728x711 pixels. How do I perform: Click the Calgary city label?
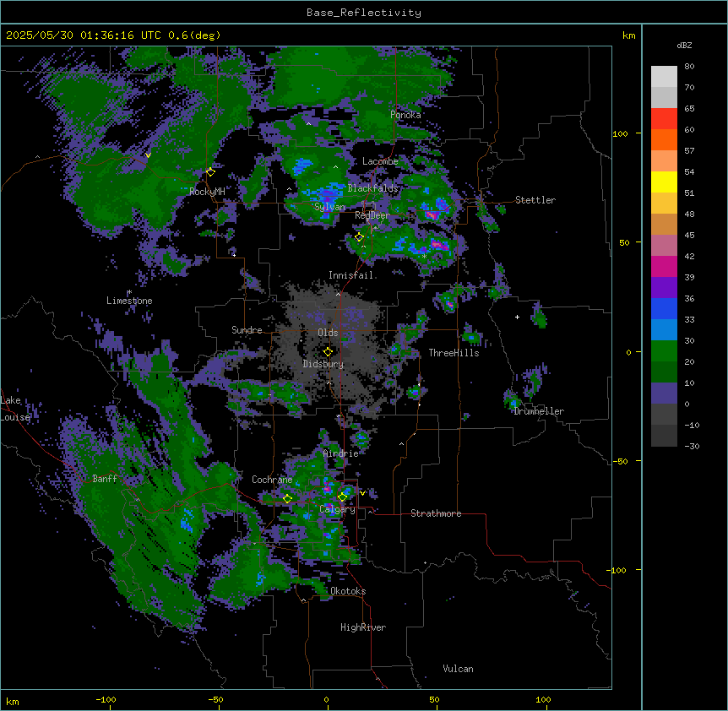click(338, 509)
